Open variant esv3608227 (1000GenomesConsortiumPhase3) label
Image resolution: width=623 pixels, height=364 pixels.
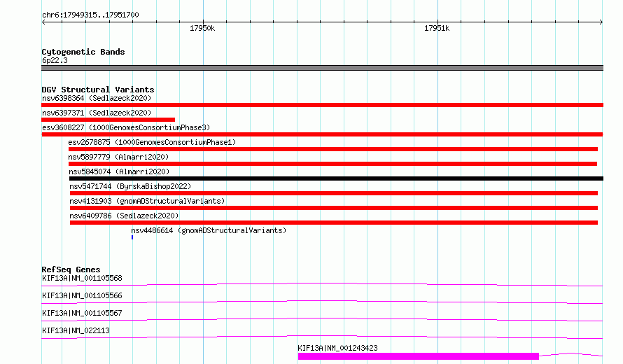(x=126, y=127)
